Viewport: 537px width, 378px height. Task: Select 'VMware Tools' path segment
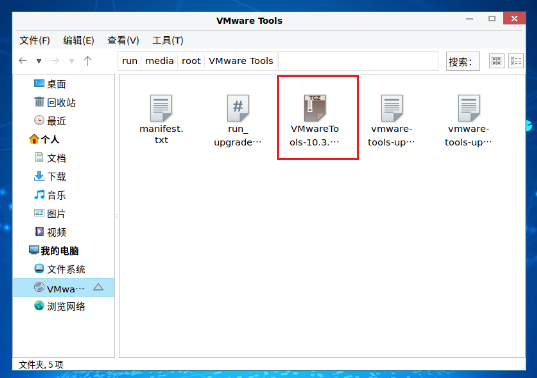pos(241,61)
